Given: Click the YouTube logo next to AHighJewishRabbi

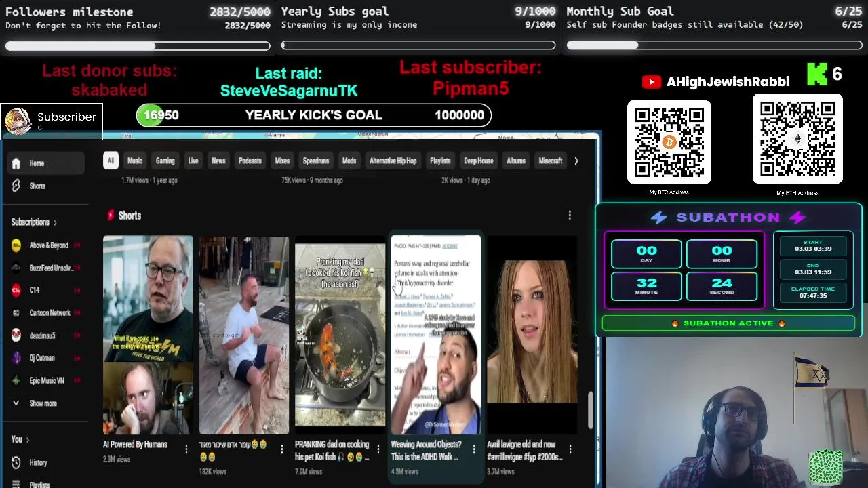Looking at the screenshot, I should pyautogui.click(x=651, y=81).
